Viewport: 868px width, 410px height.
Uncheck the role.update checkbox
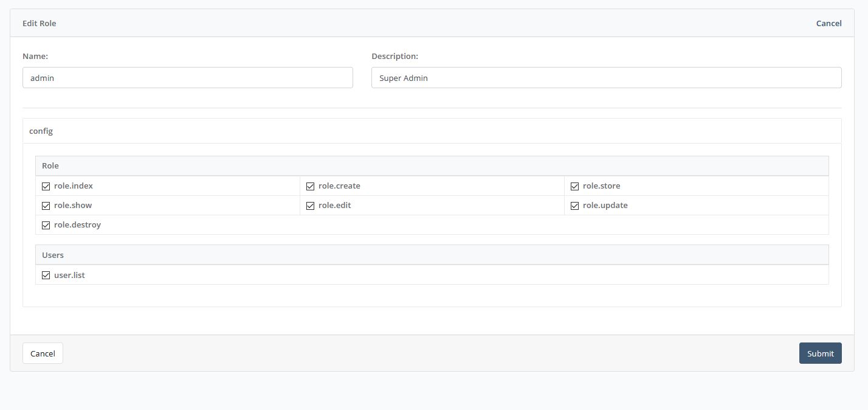click(574, 206)
